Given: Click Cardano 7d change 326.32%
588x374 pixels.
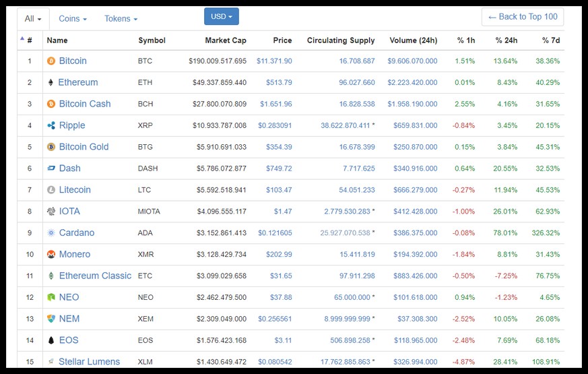Looking at the screenshot, I should coord(546,233).
